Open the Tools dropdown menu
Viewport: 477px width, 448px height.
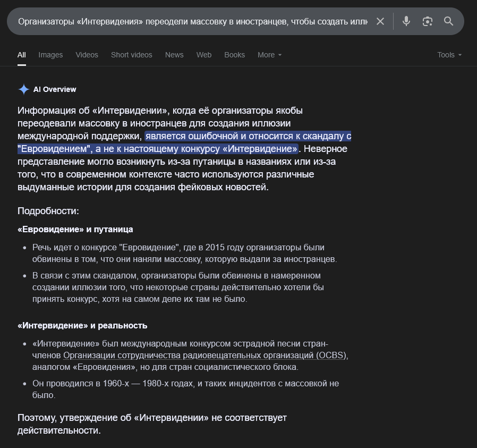(x=449, y=55)
